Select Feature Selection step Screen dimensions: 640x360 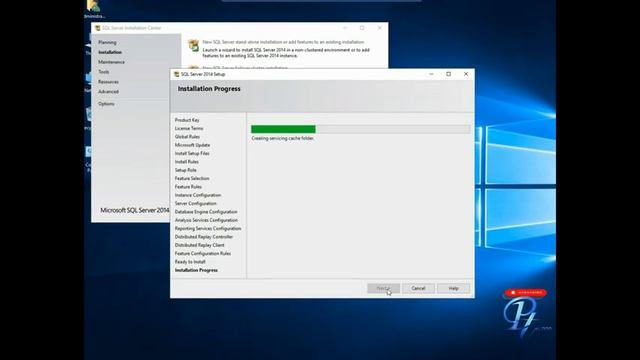(x=192, y=178)
